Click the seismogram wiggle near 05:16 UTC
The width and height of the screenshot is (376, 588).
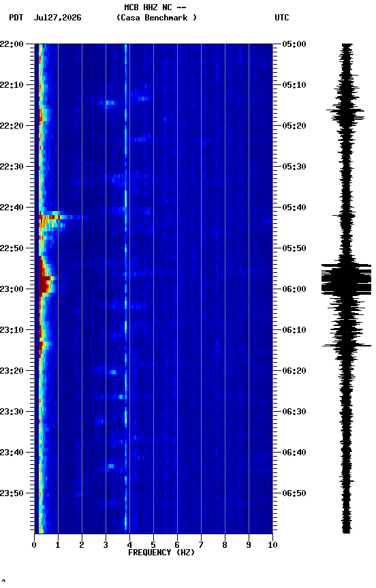tap(345, 111)
